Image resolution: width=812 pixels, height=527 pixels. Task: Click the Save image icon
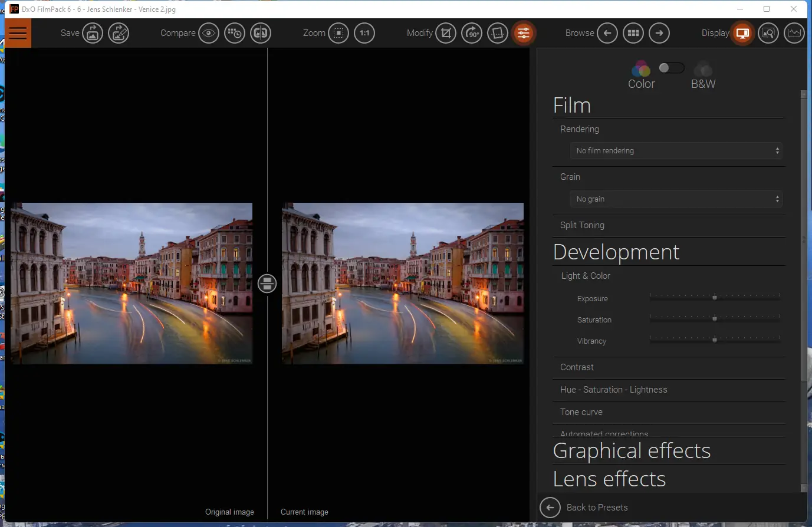(x=93, y=33)
